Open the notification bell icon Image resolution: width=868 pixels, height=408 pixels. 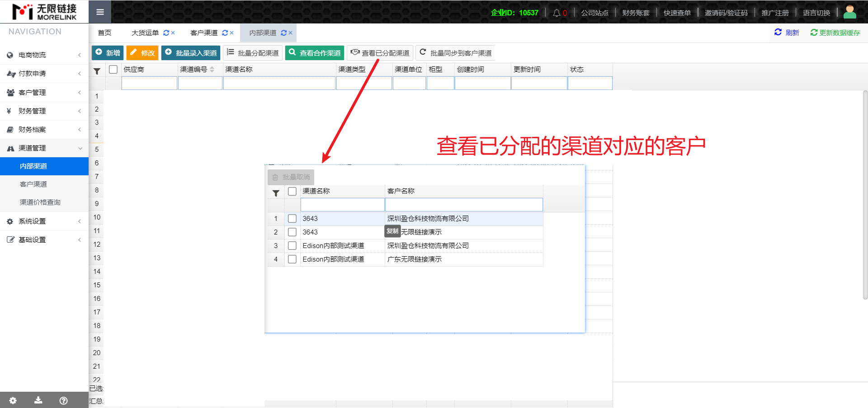pyautogui.click(x=557, y=13)
